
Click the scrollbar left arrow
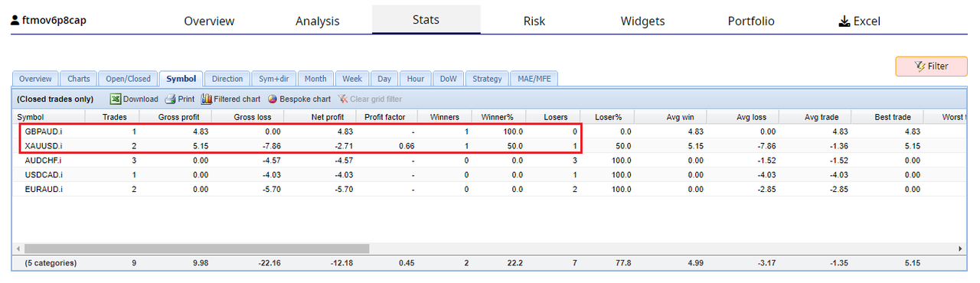click(18, 249)
